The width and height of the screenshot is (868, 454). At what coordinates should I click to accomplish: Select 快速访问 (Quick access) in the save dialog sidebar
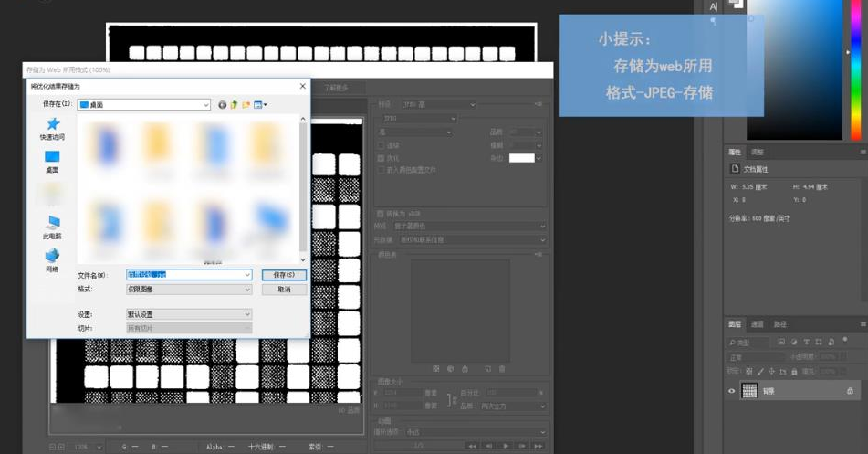(x=52, y=129)
